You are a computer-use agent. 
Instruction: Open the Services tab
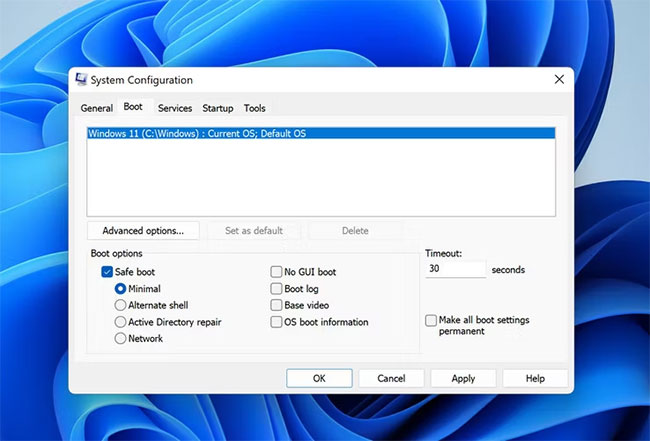pyautogui.click(x=174, y=108)
